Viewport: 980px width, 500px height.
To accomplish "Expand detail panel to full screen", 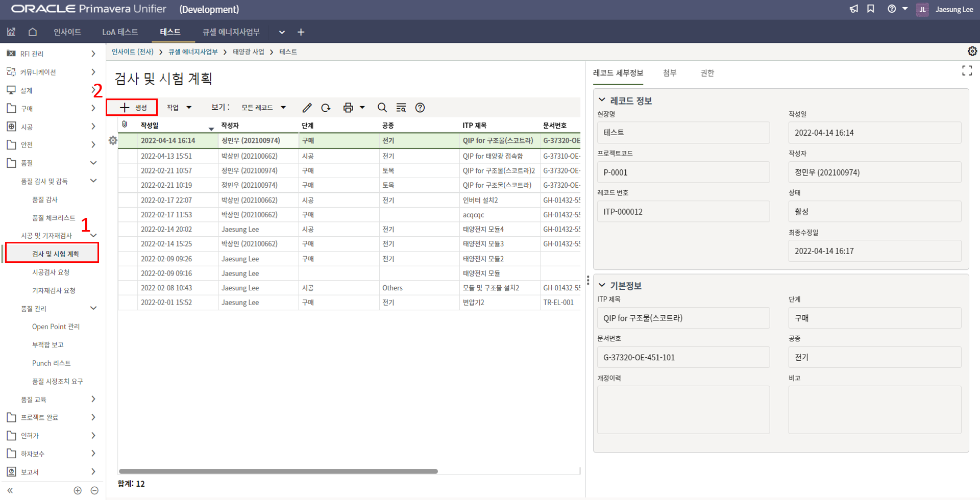I will tap(967, 71).
